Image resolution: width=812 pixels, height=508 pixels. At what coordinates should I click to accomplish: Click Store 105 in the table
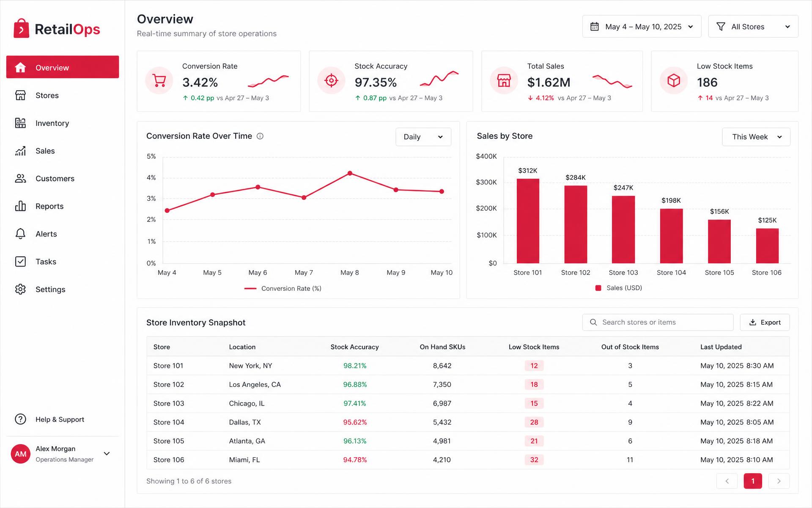[169, 441]
